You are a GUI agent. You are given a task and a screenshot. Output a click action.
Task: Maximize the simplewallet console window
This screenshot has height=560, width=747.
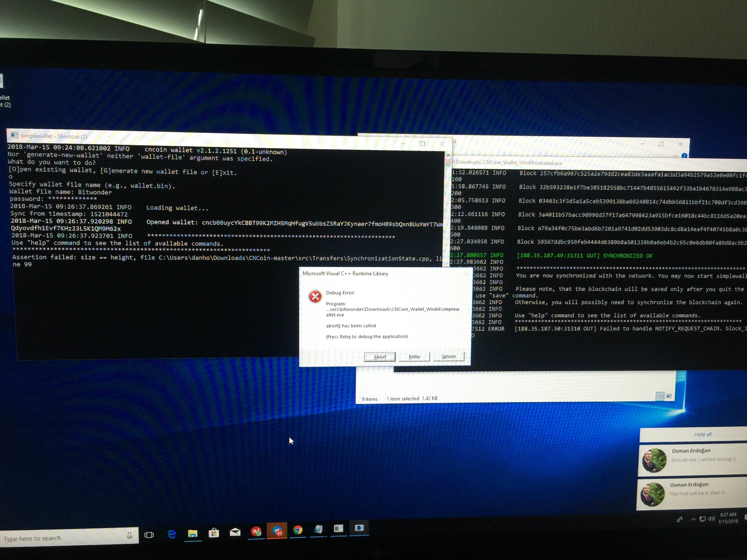[422, 144]
